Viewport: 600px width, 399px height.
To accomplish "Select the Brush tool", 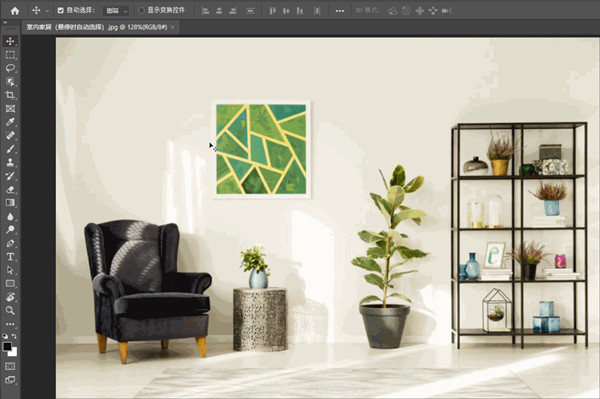I will coord(10,149).
